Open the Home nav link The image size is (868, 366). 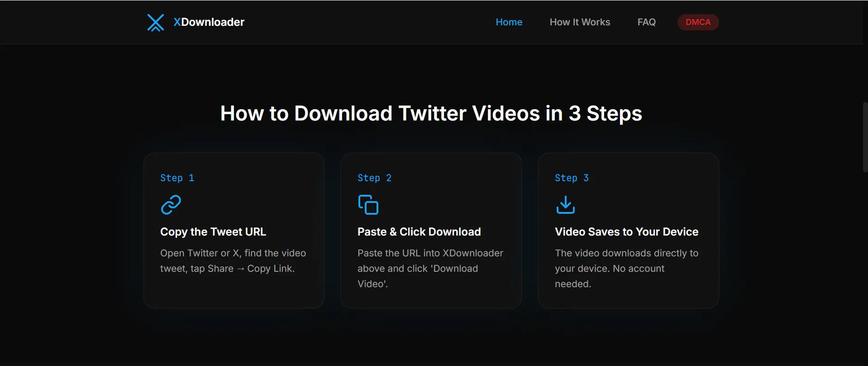pyautogui.click(x=509, y=22)
